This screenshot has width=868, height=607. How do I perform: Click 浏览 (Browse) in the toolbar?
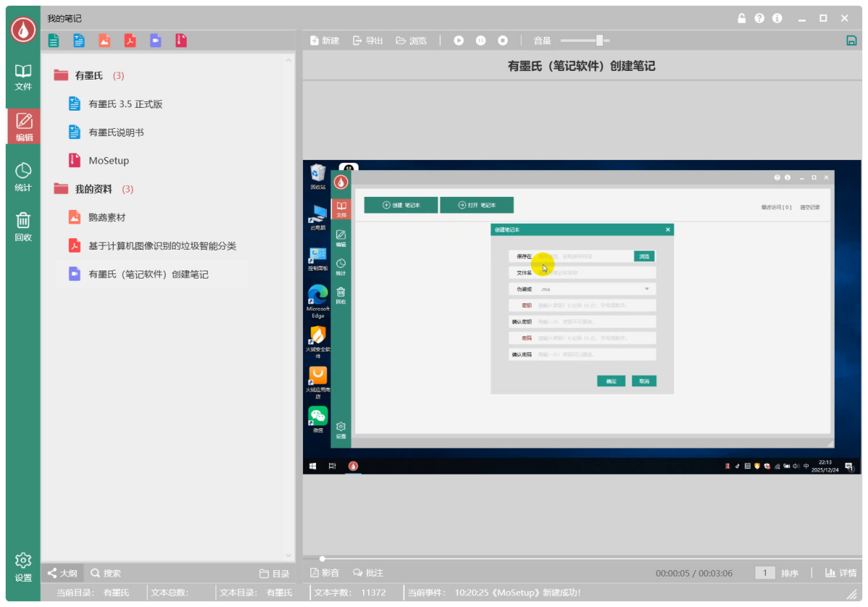411,41
